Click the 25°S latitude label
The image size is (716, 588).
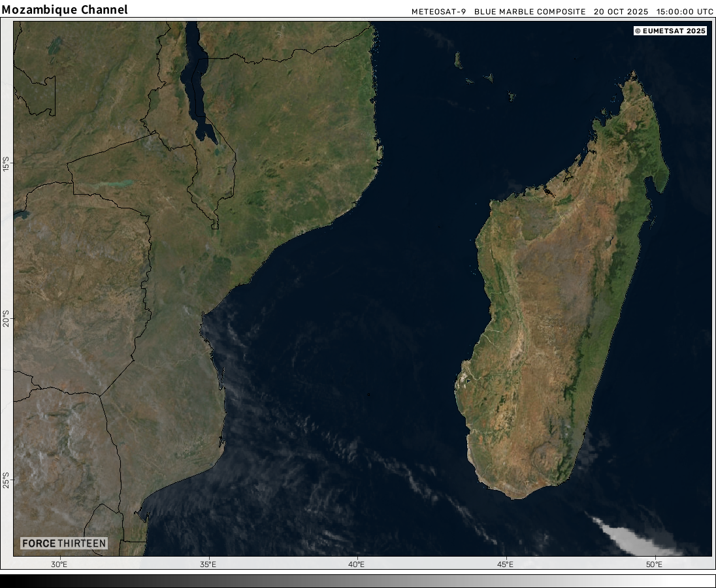tap(7, 480)
